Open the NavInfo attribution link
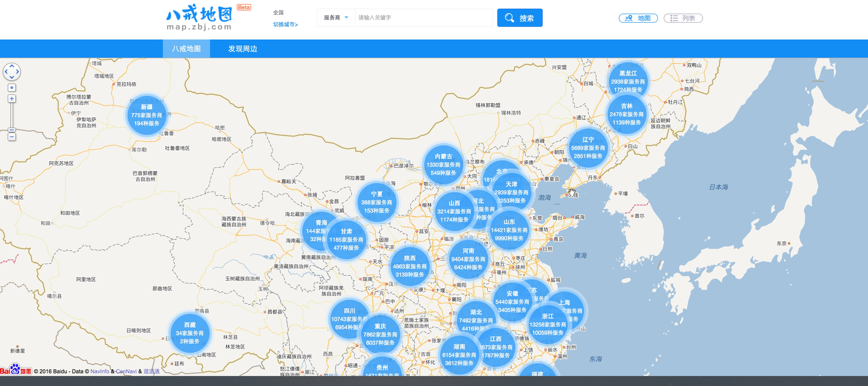This screenshot has height=386, width=868. tap(100, 371)
